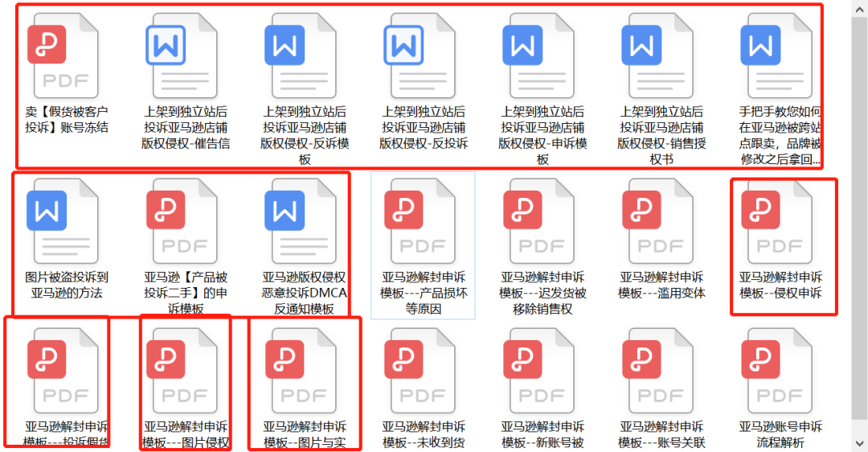Select the PDF 亚马逊解封申诉模板--侵权申诉

pyautogui.click(x=780, y=241)
